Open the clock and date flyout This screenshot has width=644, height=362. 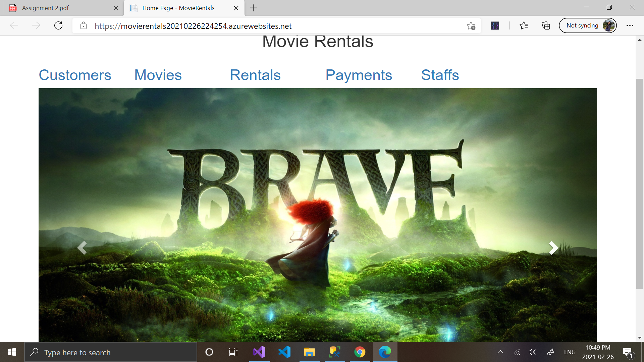pos(598,352)
